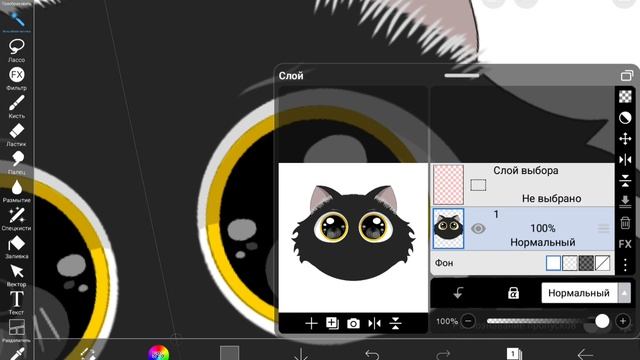The width and height of the screenshot is (640, 360).
Task: Select the Special brushes (Спецкисти) tool
Action: (16, 219)
